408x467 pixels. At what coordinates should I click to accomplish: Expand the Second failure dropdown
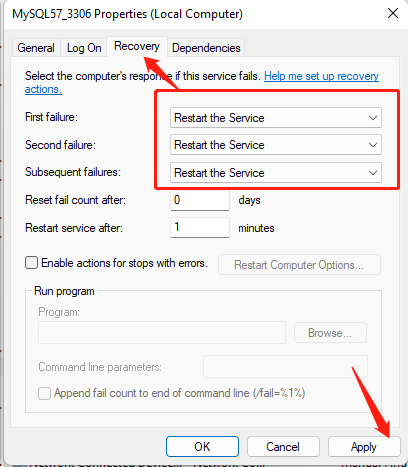click(276, 145)
